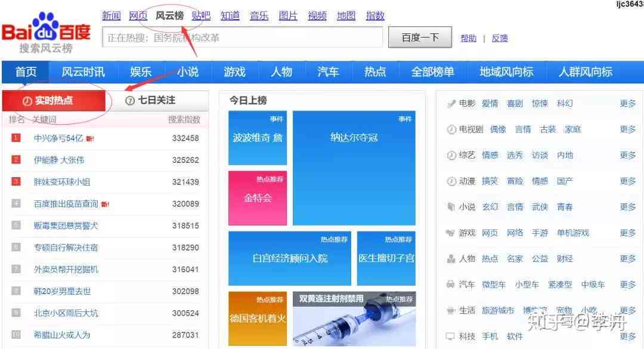Click the rank 3 badge icon

click(x=16, y=181)
